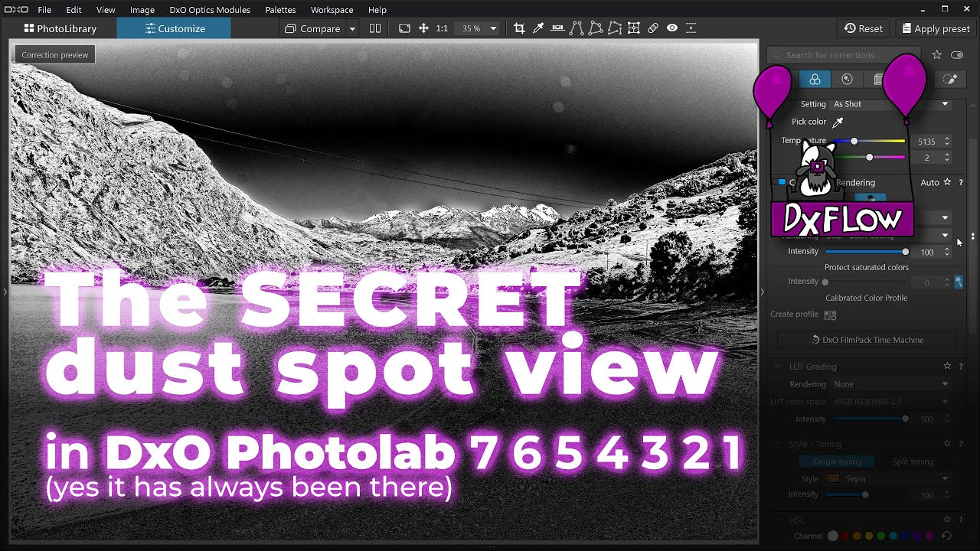Click the Tint slider handle
The height and width of the screenshot is (551, 980).
click(869, 157)
